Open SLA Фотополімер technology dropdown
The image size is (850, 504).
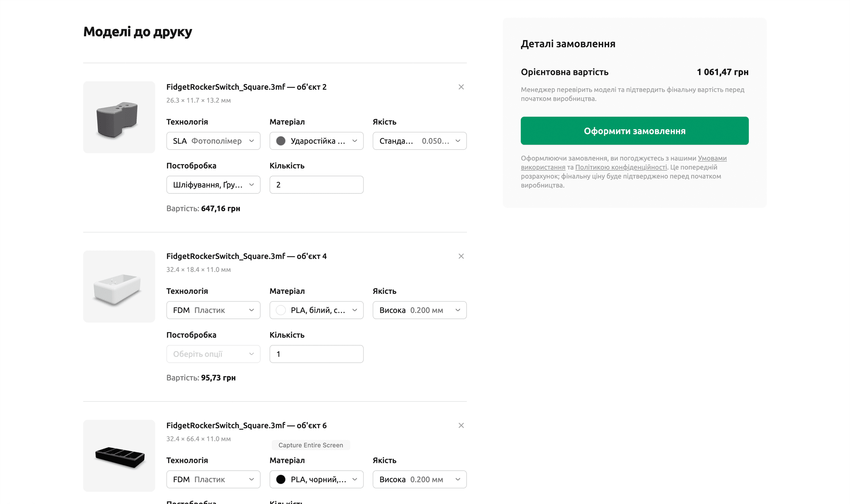213,141
